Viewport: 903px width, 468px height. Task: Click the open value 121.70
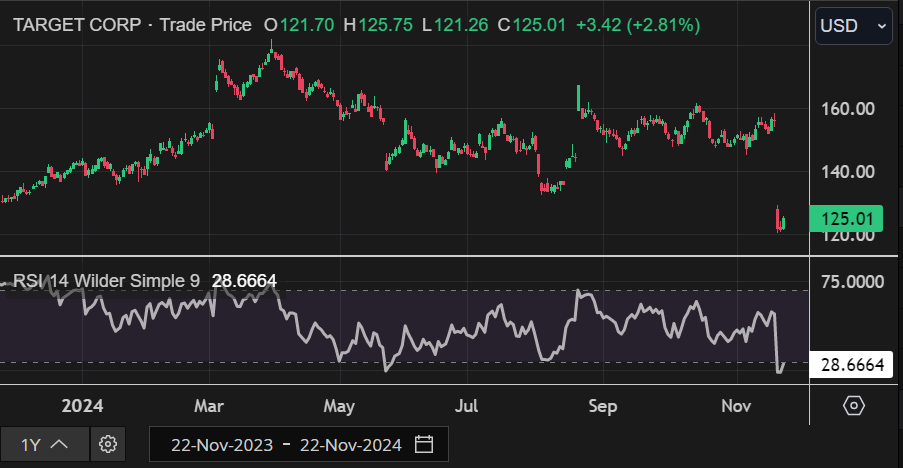[307, 25]
